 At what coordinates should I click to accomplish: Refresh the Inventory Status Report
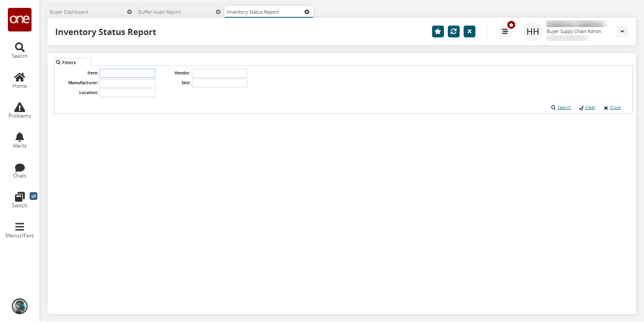point(454,31)
